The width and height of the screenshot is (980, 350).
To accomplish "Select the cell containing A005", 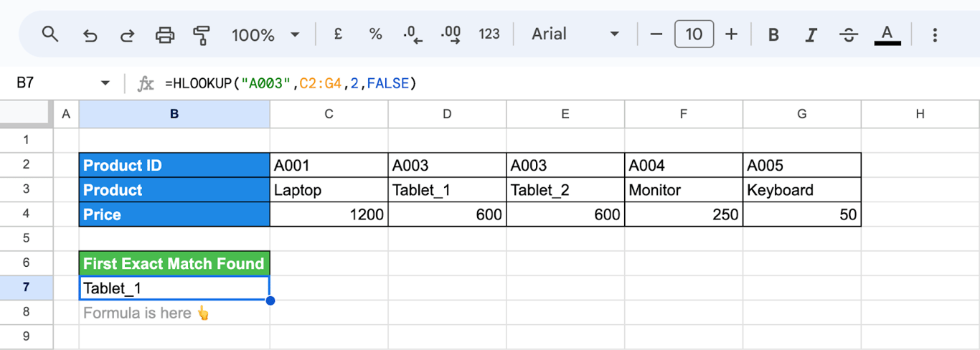I will coord(802,165).
